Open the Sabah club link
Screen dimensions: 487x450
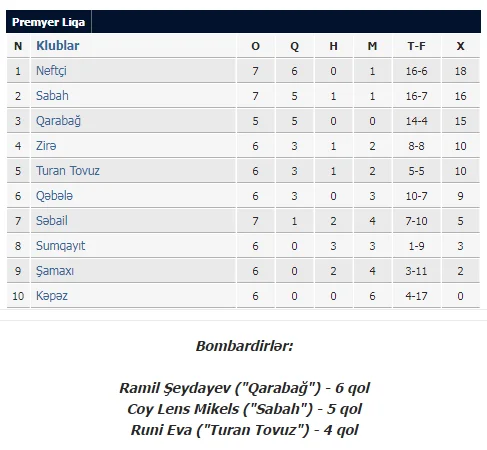[x=52, y=96]
